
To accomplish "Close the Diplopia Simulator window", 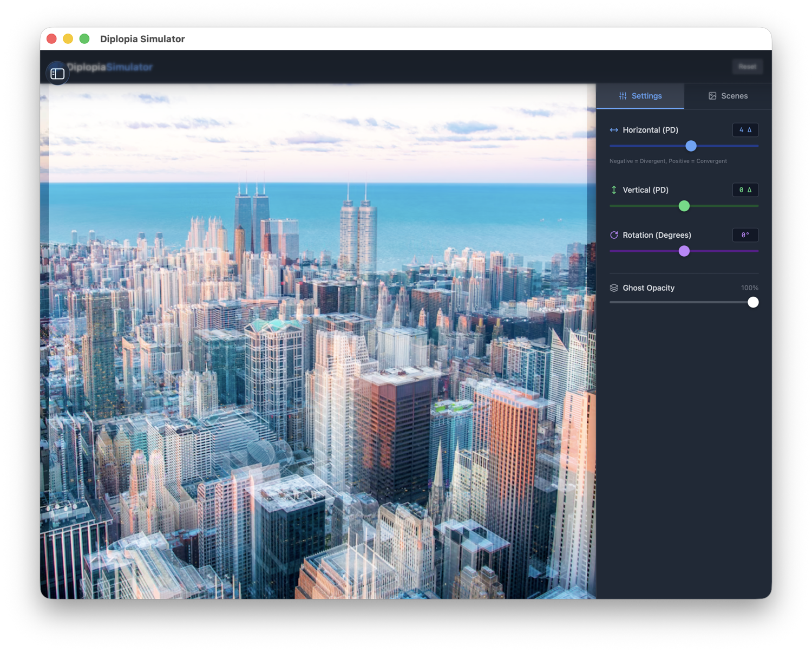I will click(52, 39).
